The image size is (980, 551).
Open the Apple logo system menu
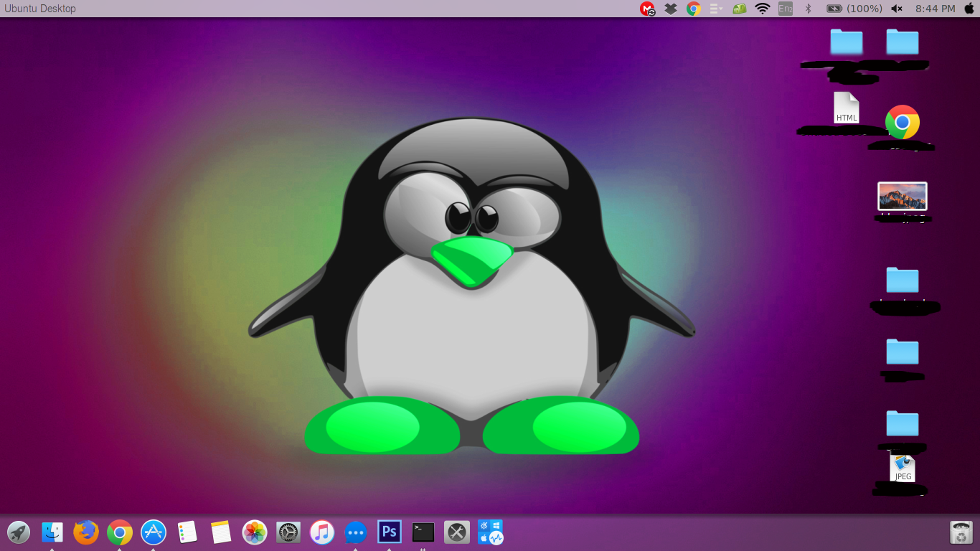(x=970, y=9)
